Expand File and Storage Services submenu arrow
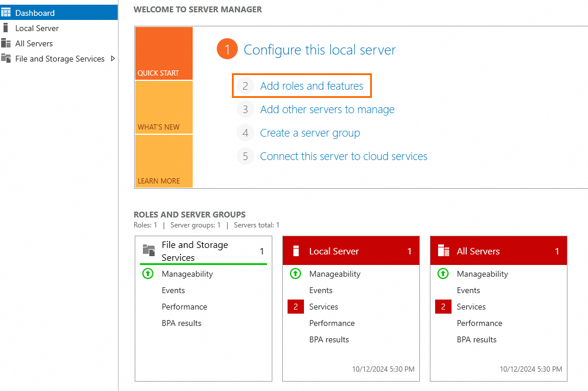Screen dimensions: 588x391 pyautogui.click(x=113, y=59)
